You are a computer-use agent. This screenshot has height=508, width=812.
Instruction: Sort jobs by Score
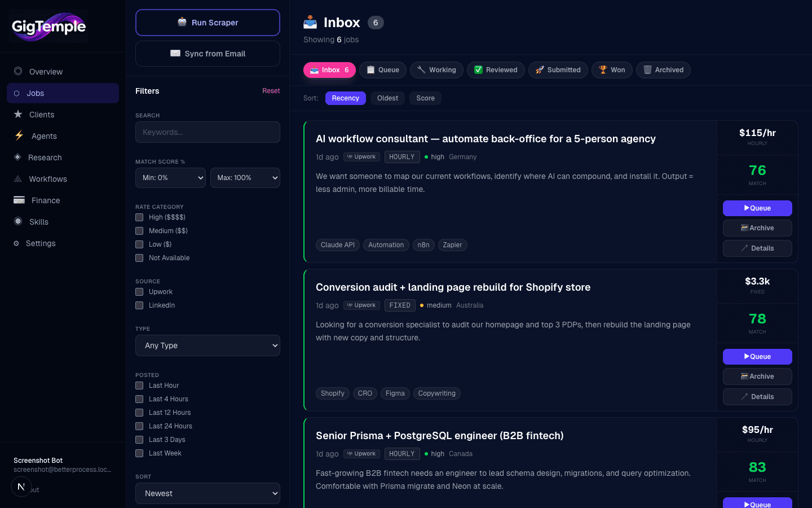click(x=425, y=98)
